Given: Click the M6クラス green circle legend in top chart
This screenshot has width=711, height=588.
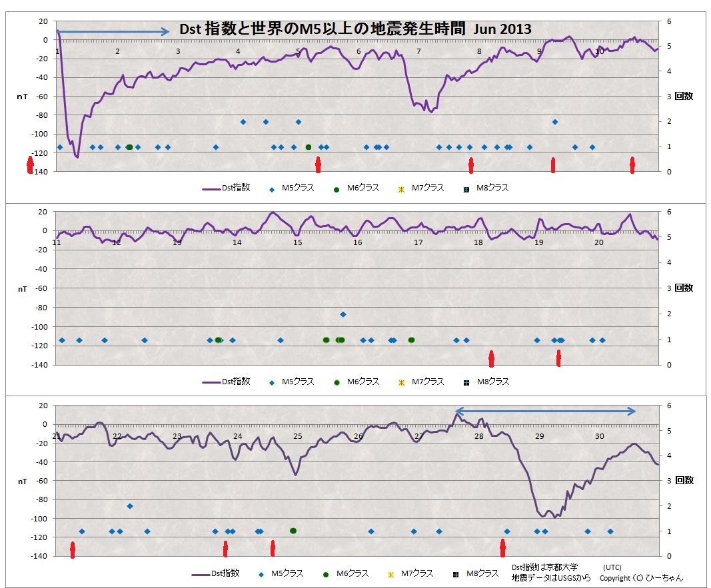Looking at the screenshot, I should (x=337, y=189).
